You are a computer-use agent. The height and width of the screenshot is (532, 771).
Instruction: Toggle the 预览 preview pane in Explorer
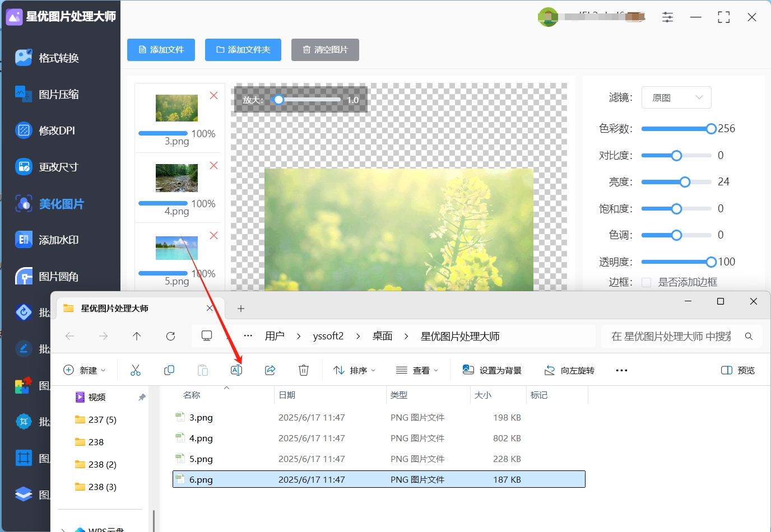pos(738,370)
